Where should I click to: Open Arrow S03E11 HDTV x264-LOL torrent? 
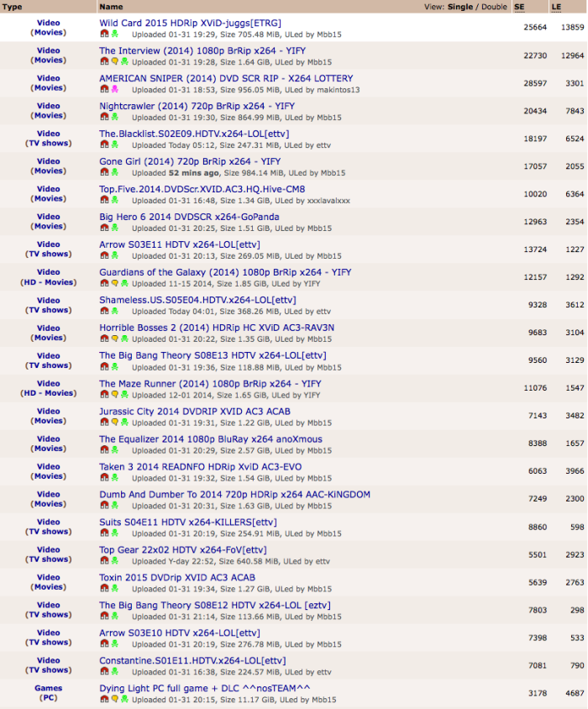[x=180, y=244]
